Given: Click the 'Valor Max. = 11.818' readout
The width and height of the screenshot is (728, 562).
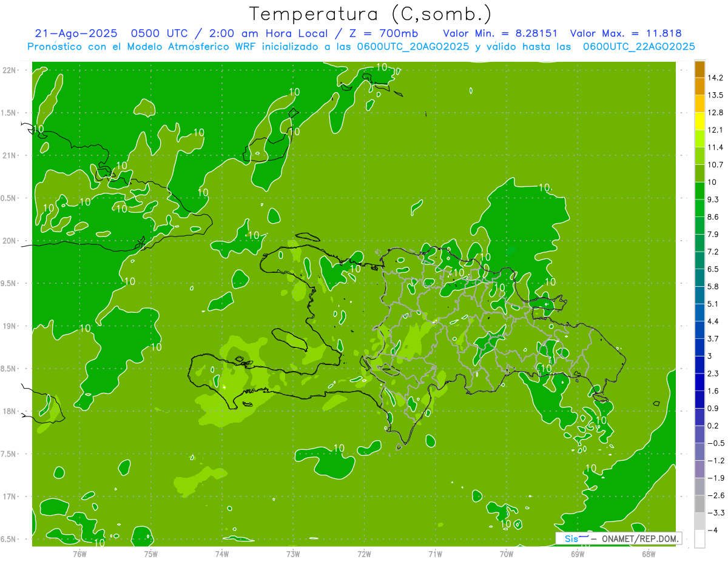Looking at the screenshot, I should click(626, 33).
